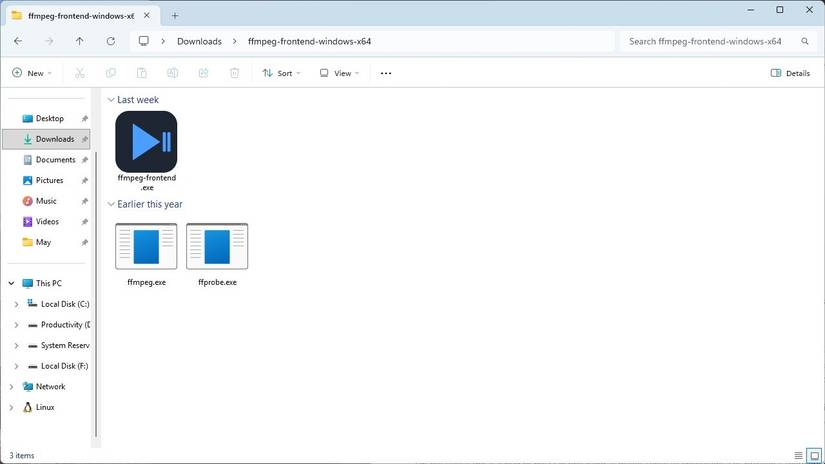
Task: Switch to details list view icon in status bar
Action: (798, 456)
